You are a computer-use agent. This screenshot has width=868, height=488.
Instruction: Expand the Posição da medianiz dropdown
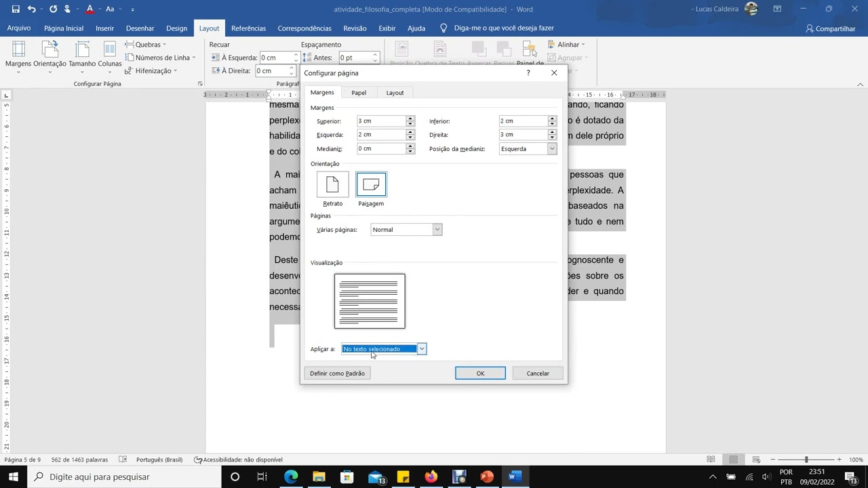pos(551,148)
